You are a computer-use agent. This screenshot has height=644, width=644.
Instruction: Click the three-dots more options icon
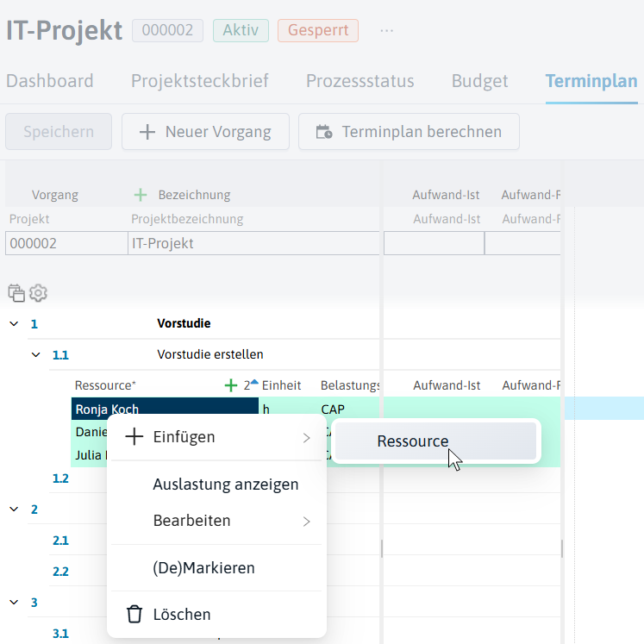point(386,31)
